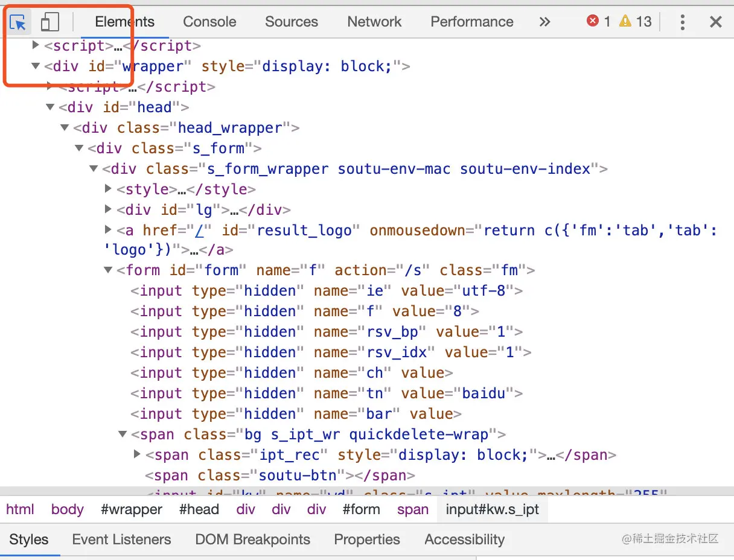Viewport: 734px width, 560px height.
Task: Activate the inspect element picker tool
Action: pos(19,22)
